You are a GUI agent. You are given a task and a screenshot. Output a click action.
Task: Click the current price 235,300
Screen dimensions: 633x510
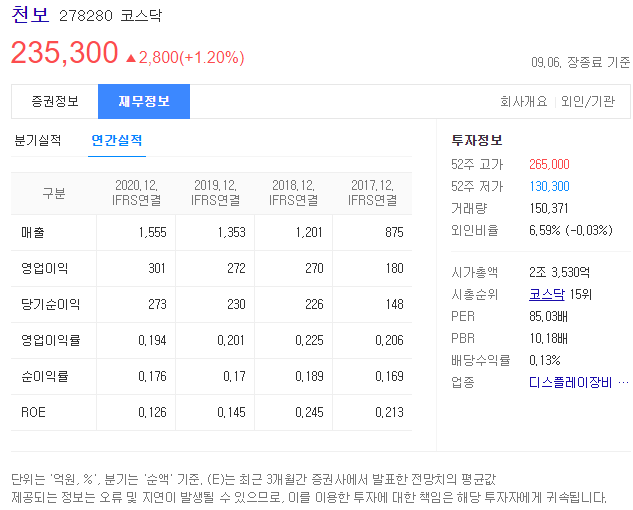coord(65,52)
